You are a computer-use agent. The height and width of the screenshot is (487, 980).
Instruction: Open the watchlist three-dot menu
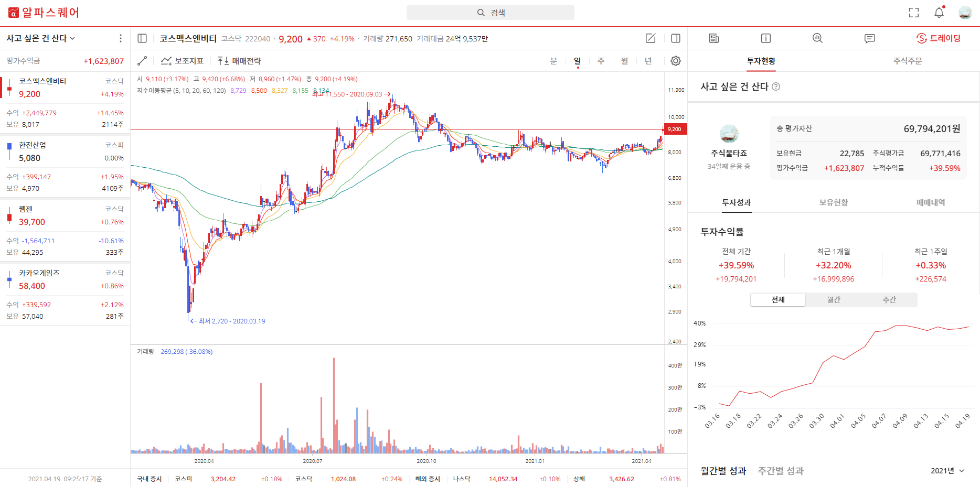coord(121,38)
